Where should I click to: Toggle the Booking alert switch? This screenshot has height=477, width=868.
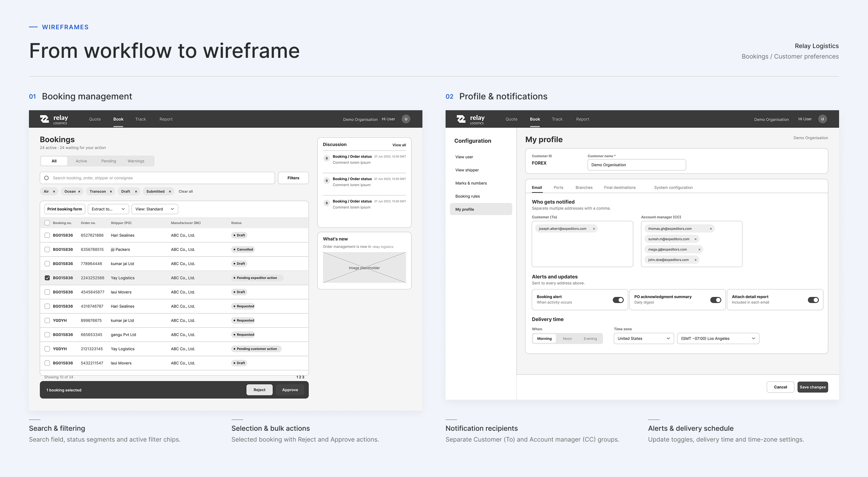[x=618, y=300]
